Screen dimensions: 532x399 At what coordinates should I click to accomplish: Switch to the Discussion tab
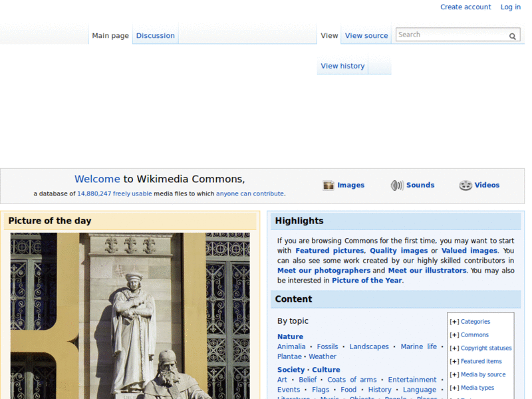156,36
